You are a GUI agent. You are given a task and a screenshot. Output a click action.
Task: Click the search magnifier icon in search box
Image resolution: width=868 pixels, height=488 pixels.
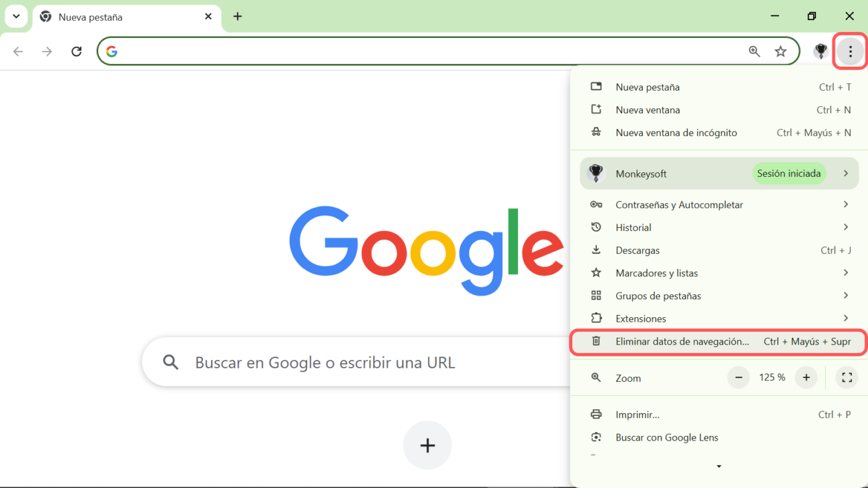point(171,362)
